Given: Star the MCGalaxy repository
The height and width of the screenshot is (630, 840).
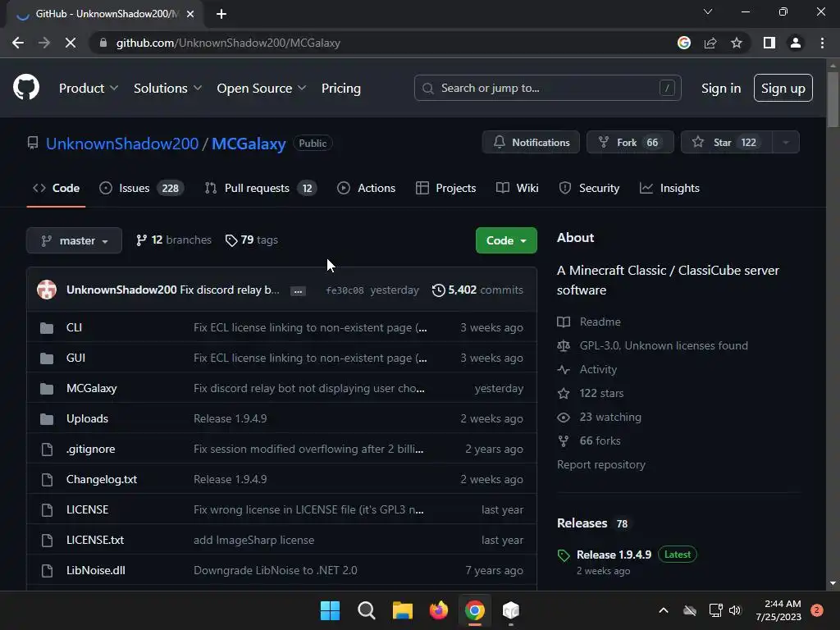Looking at the screenshot, I should point(727,143).
